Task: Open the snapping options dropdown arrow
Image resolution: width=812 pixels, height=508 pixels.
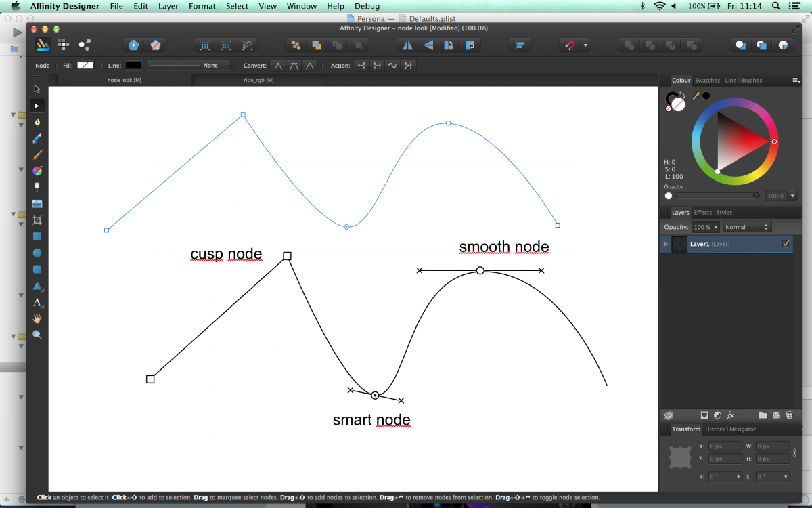Action: click(585, 45)
